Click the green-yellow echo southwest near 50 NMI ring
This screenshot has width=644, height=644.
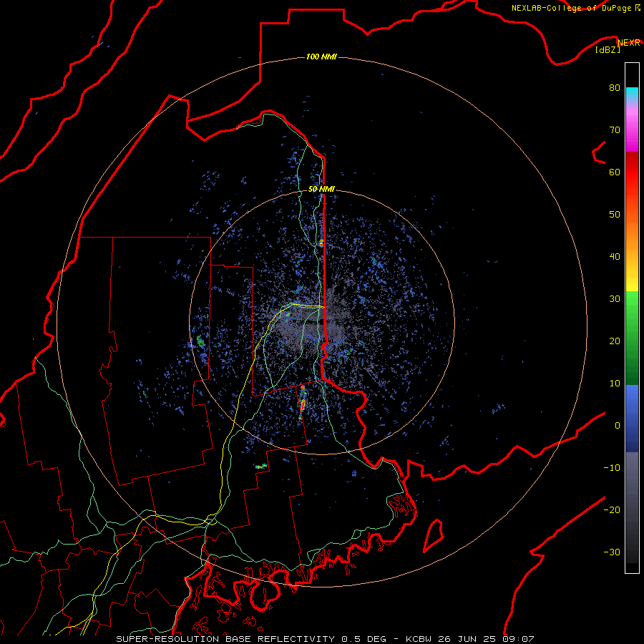click(260, 466)
